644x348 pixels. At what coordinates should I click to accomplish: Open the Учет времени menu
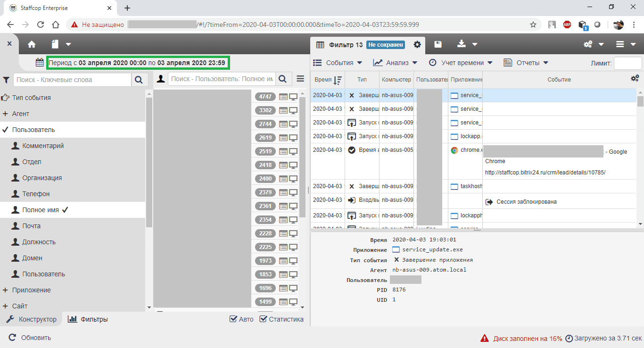[461, 63]
